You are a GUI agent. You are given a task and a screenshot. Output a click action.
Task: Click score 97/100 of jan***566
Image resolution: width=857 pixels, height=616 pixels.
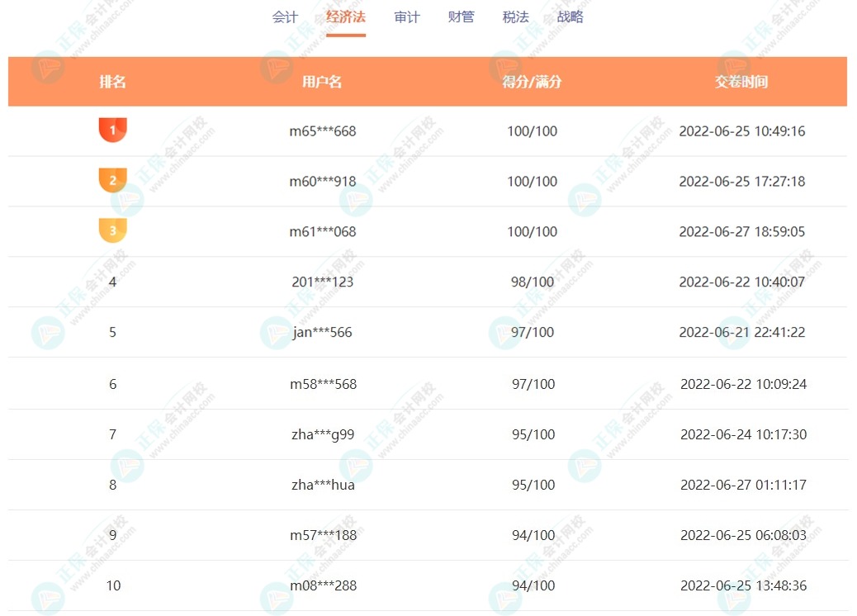pyautogui.click(x=533, y=332)
